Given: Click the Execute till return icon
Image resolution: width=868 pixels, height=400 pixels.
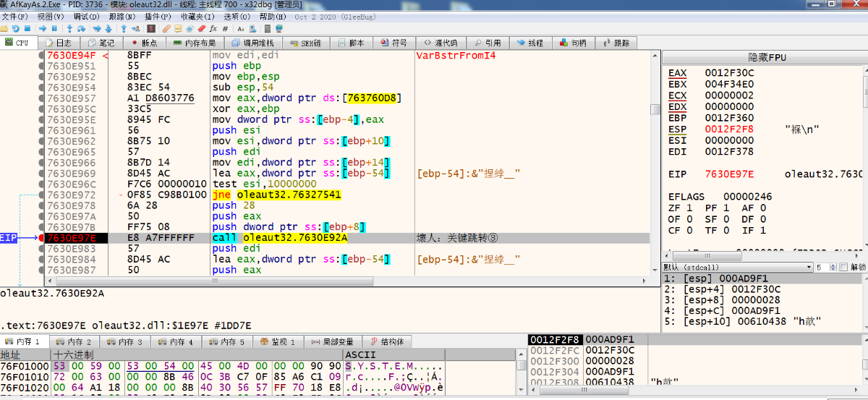Looking at the screenshot, I should (x=124, y=29).
